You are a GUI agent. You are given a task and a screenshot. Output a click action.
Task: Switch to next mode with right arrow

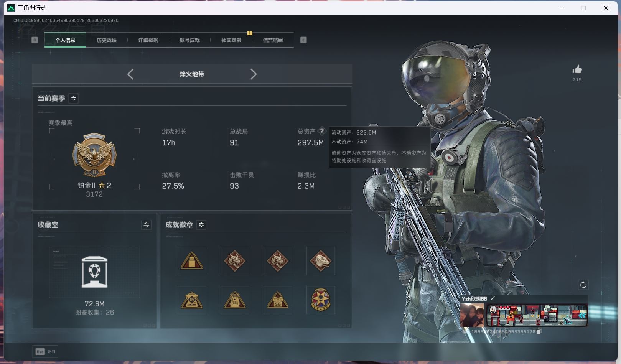point(253,74)
